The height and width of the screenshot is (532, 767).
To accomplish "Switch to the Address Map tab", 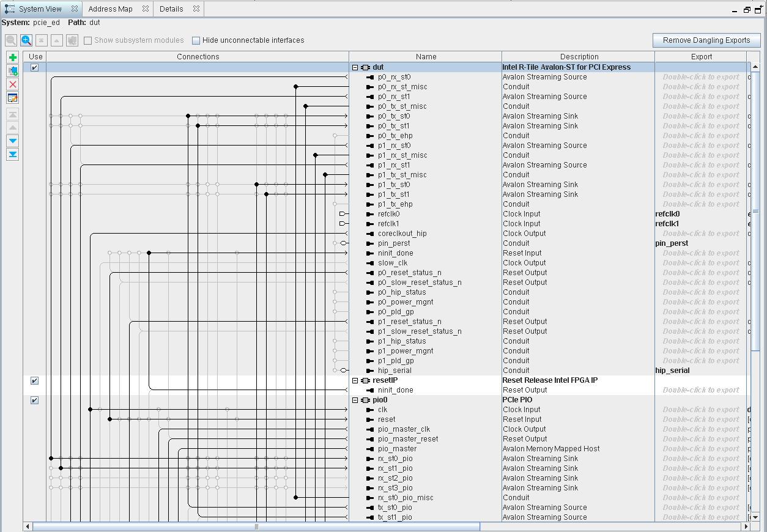I will coord(110,9).
